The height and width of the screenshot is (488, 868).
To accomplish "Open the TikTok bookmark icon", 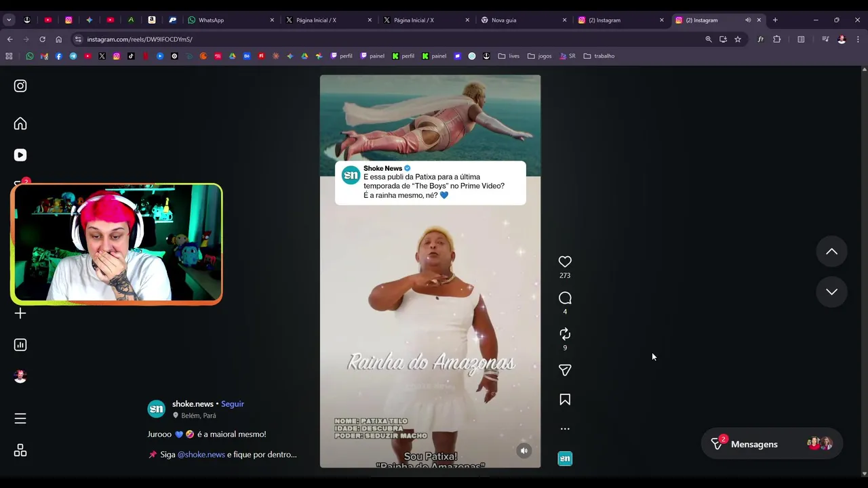I will click(x=131, y=56).
